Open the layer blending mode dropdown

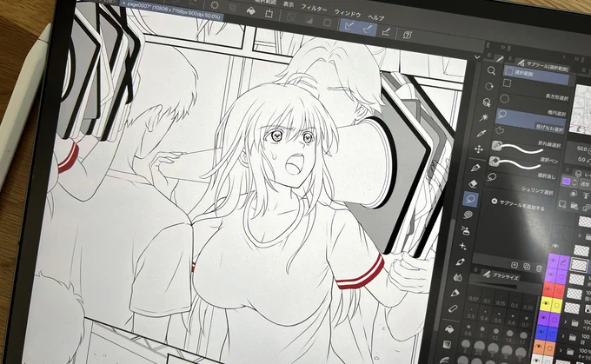tap(585, 185)
